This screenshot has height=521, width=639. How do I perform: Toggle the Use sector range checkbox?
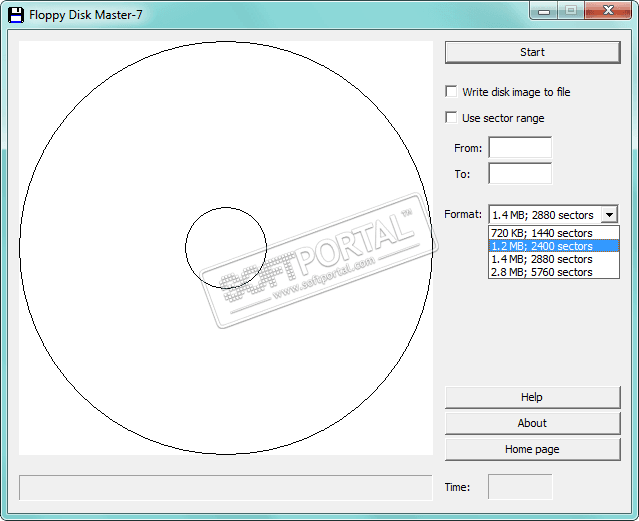(451, 117)
